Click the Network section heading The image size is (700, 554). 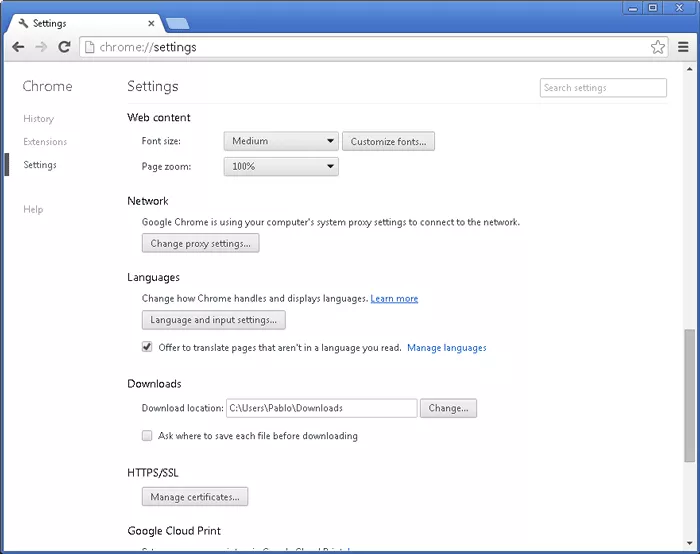tap(148, 201)
